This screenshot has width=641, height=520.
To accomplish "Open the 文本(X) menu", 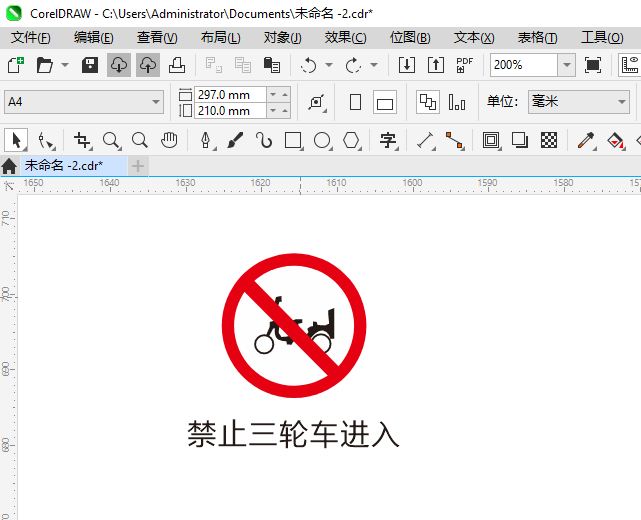I will pyautogui.click(x=474, y=38).
